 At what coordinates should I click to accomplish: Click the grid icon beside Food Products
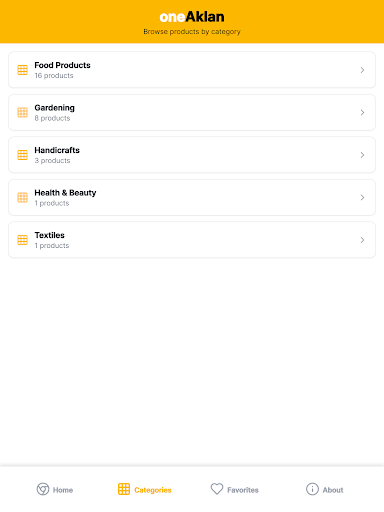(x=22, y=70)
